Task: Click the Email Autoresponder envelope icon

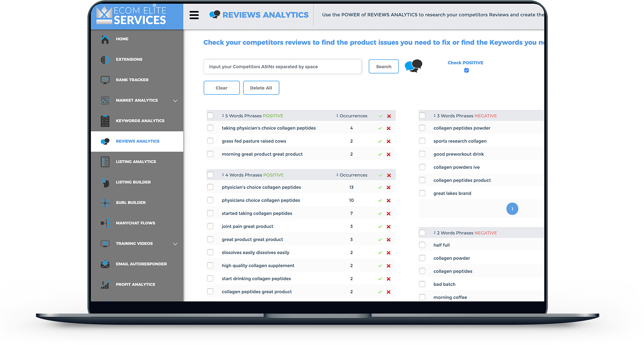Action: (x=105, y=264)
